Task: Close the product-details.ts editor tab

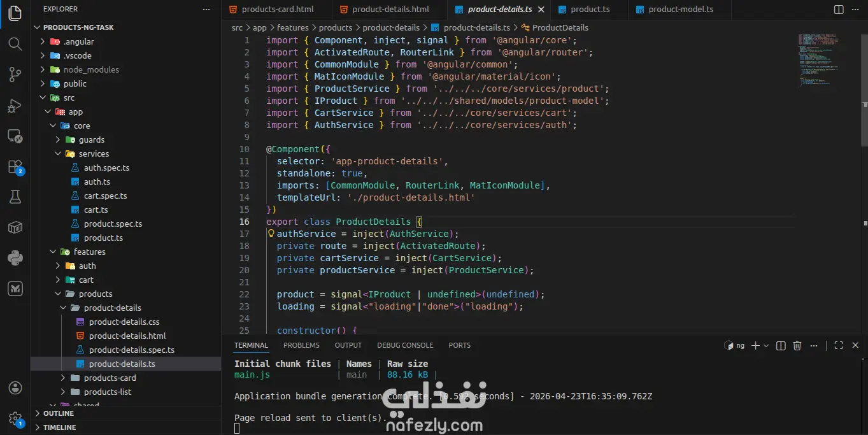Action: tap(541, 10)
